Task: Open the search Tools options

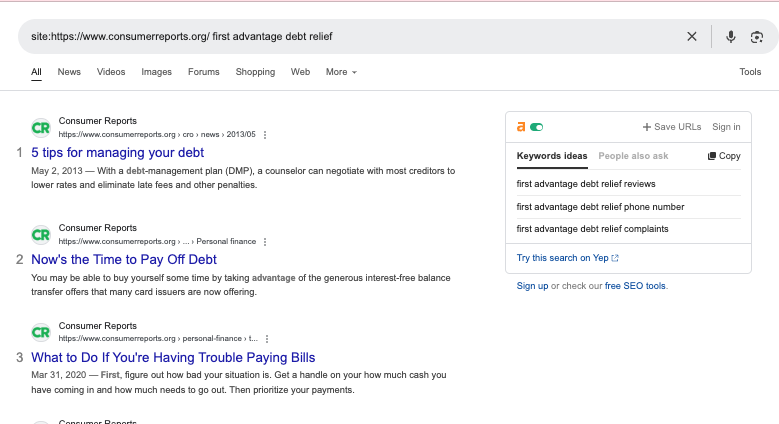Action: pos(750,72)
